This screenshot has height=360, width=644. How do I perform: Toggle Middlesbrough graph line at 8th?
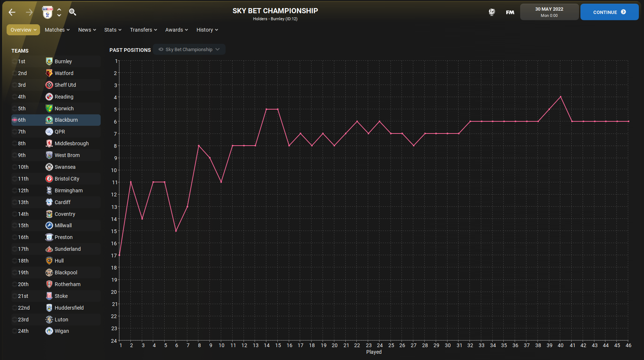[x=15, y=143]
